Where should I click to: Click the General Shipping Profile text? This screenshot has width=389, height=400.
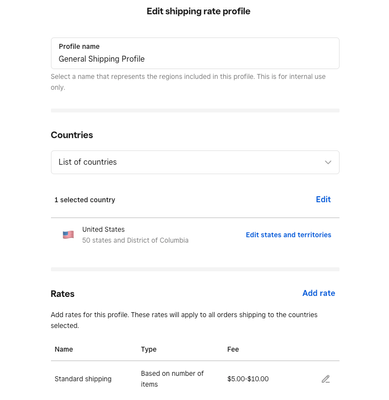pyautogui.click(x=102, y=59)
